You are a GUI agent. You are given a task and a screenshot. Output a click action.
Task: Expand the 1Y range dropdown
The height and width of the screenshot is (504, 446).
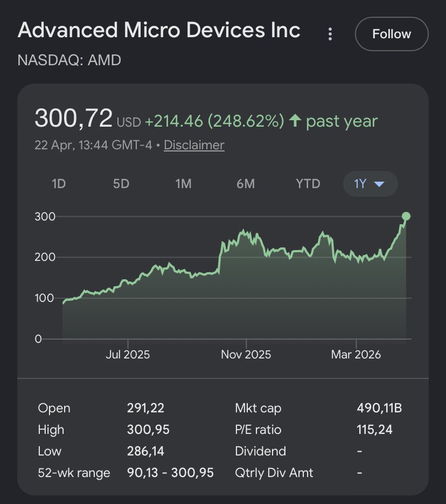[370, 184]
